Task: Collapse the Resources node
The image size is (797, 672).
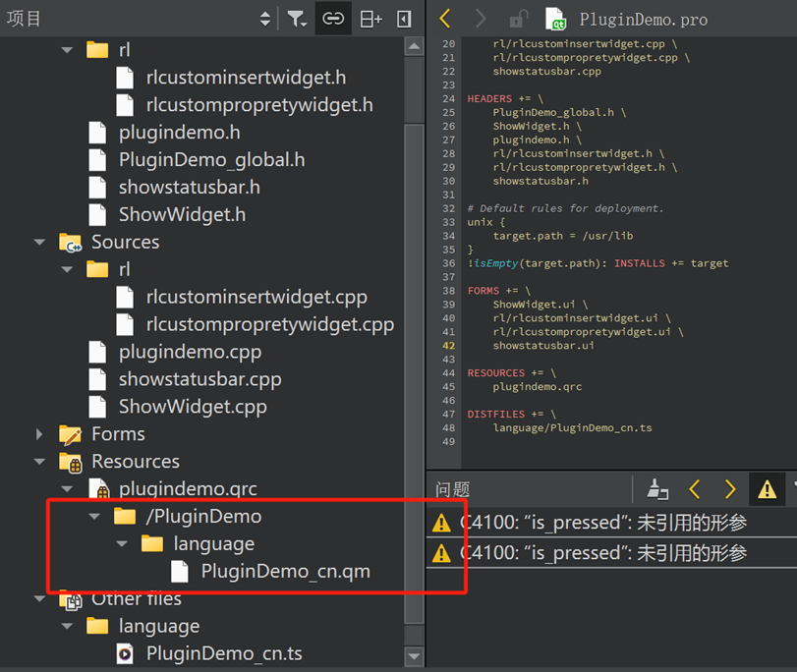Action: (x=39, y=462)
